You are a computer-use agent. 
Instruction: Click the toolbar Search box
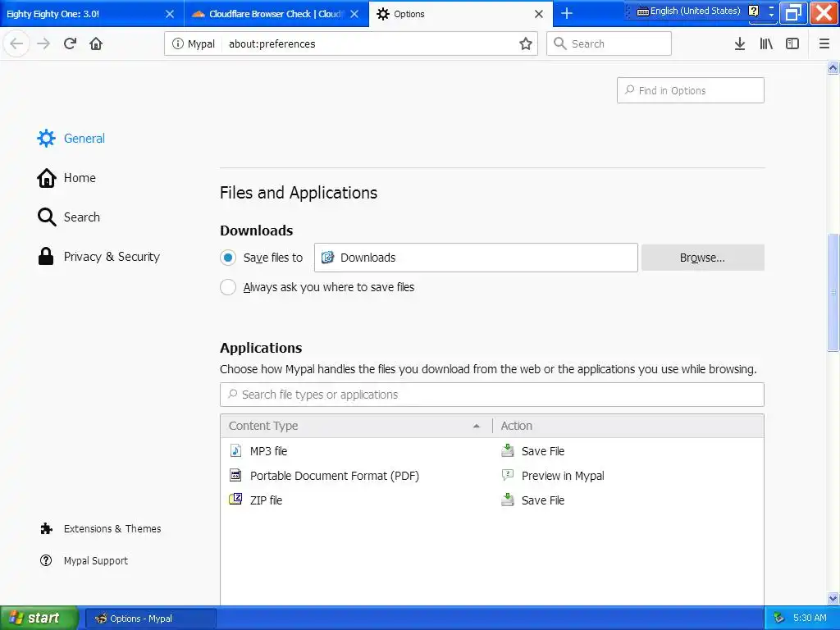click(x=609, y=43)
